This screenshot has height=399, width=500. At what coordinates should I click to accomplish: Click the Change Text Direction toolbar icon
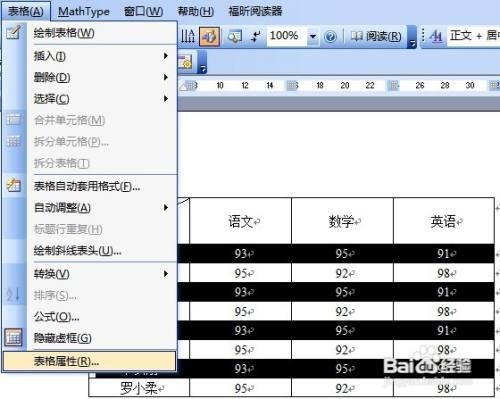(x=188, y=36)
